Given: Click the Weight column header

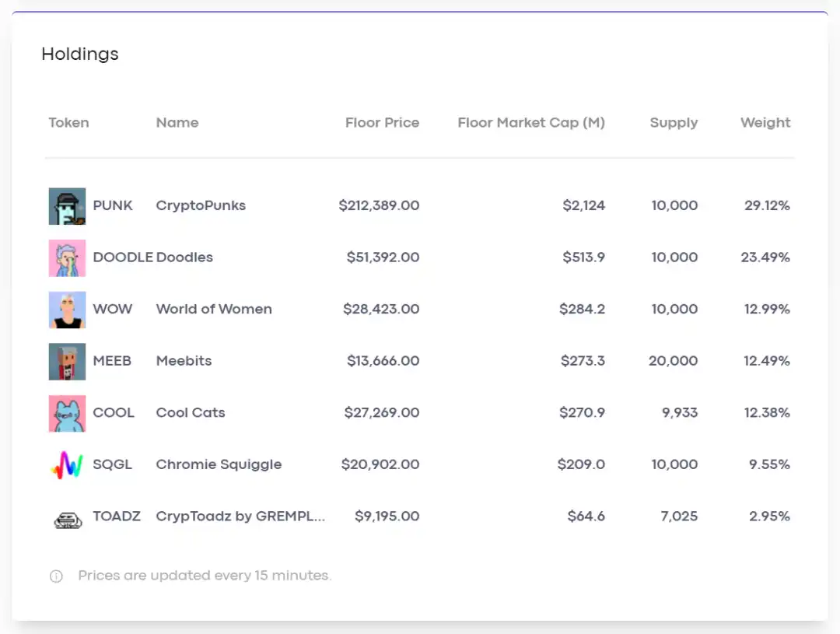Looking at the screenshot, I should click(x=765, y=123).
